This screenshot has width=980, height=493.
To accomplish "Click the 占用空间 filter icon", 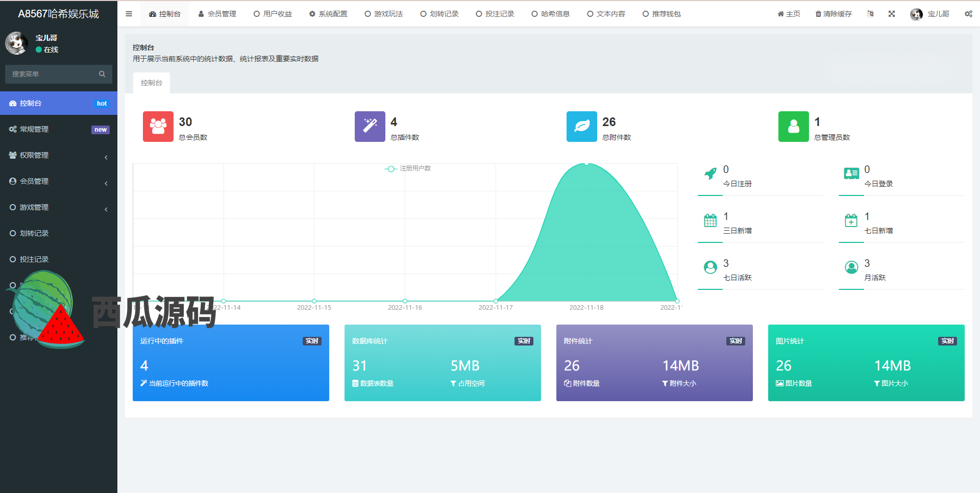I will point(453,383).
